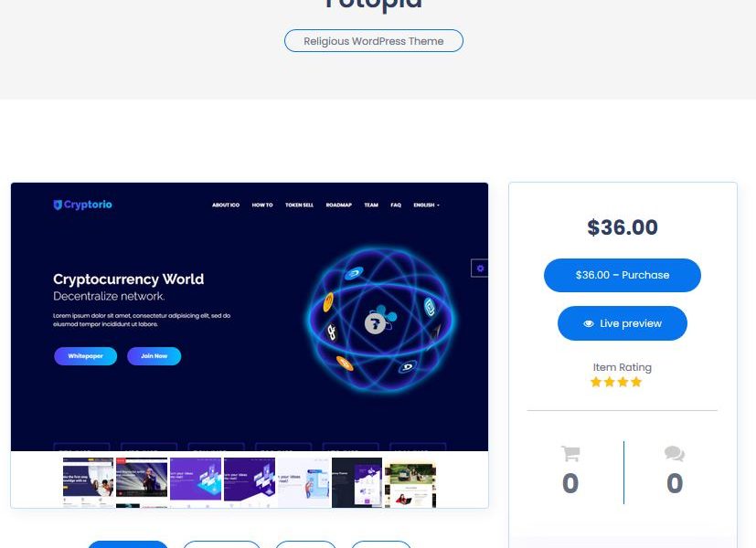Click the $36.00 – Purchase button
This screenshot has height=548, width=756.
pyautogui.click(x=622, y=275)
